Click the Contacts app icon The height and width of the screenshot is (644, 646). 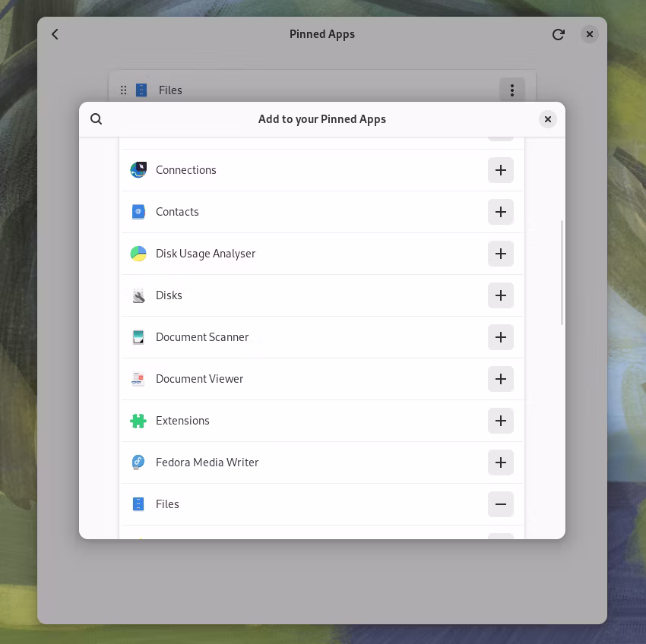[x=138, y=212]
